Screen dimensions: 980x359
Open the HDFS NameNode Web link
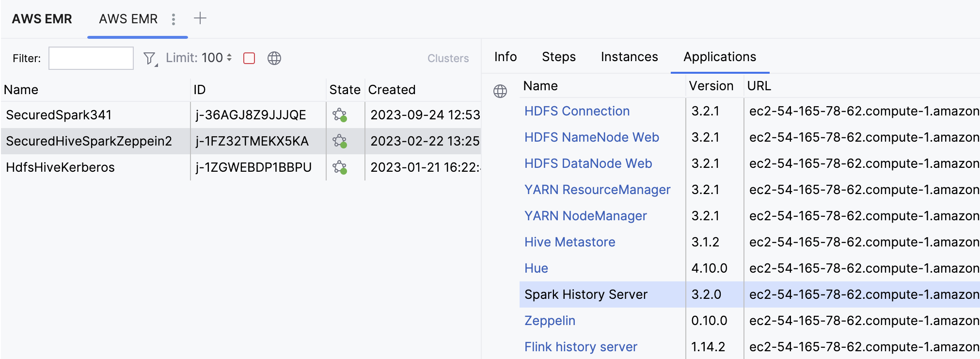[591, 137]
